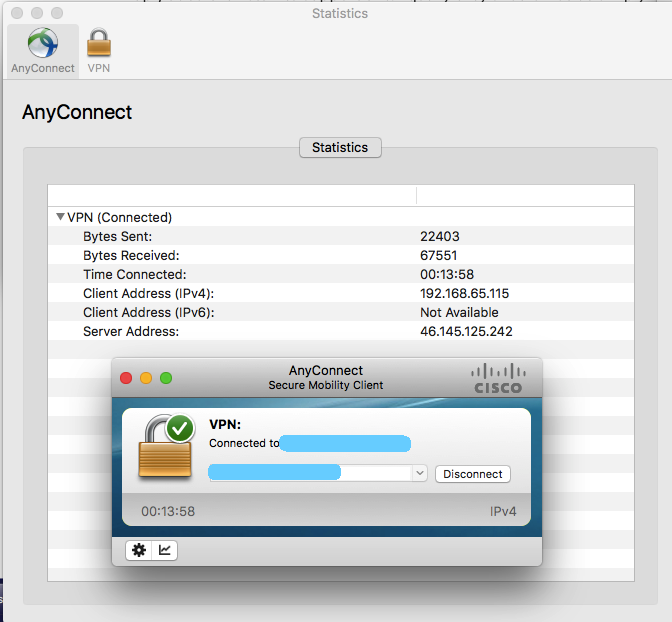Click the Statistics segmented tab button

click(x=340, y=147)
